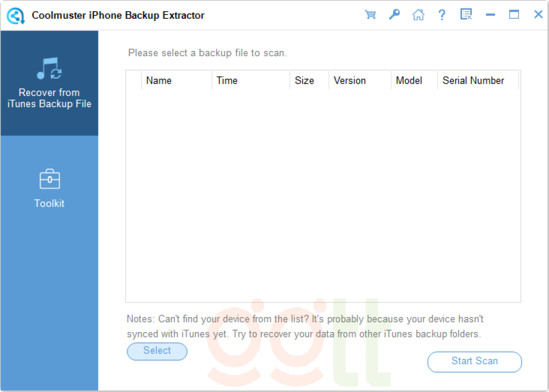This screenshot has width=549, height=392.
Task: Maximize the application window
Action: click(x=514, y=14)
